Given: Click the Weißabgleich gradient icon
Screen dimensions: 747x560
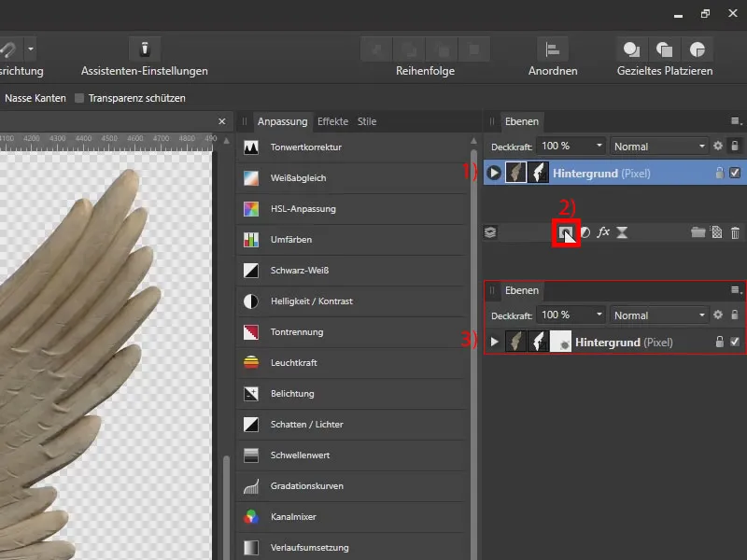Looking at the screenshot, I should click(251, 178).
